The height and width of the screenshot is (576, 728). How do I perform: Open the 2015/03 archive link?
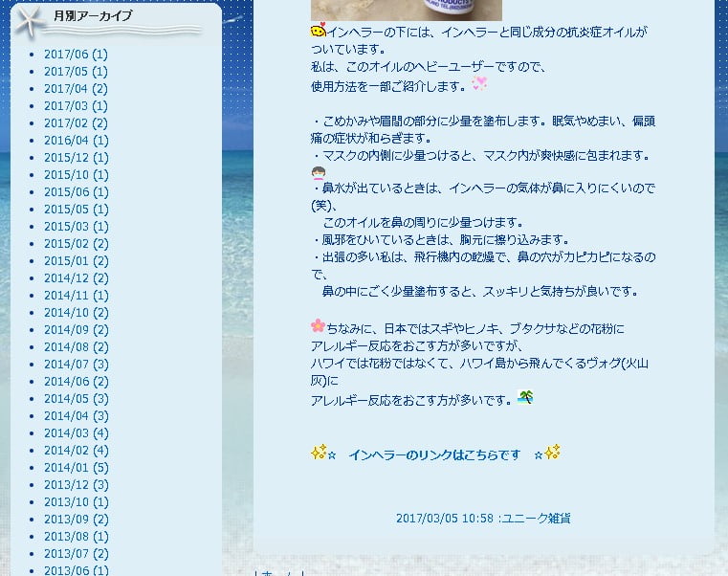coord(77,226)
